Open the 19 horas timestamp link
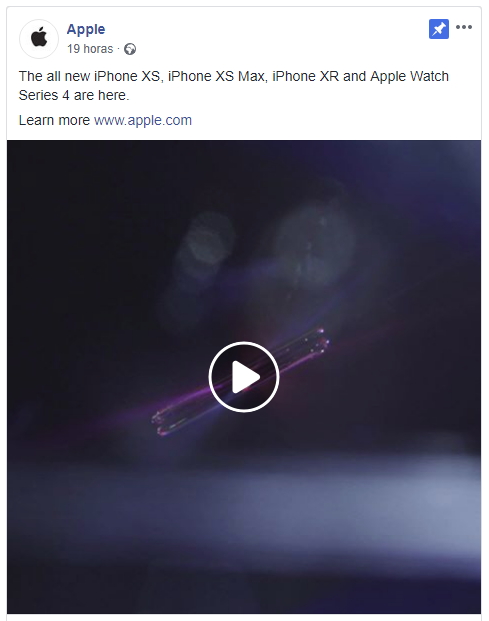This screenshot has height=621, width=489. point(90,49)
